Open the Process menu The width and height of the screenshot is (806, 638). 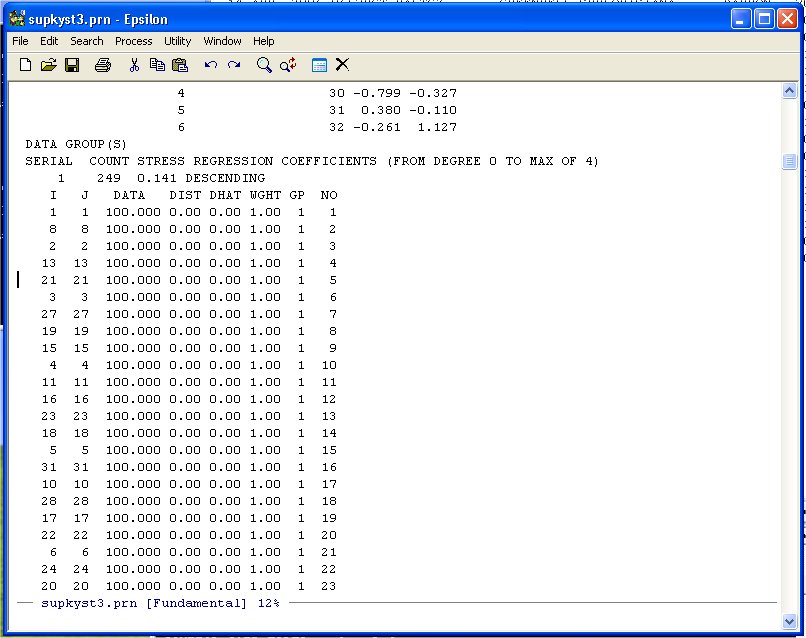pyautogui.click(x=133, y=41)
